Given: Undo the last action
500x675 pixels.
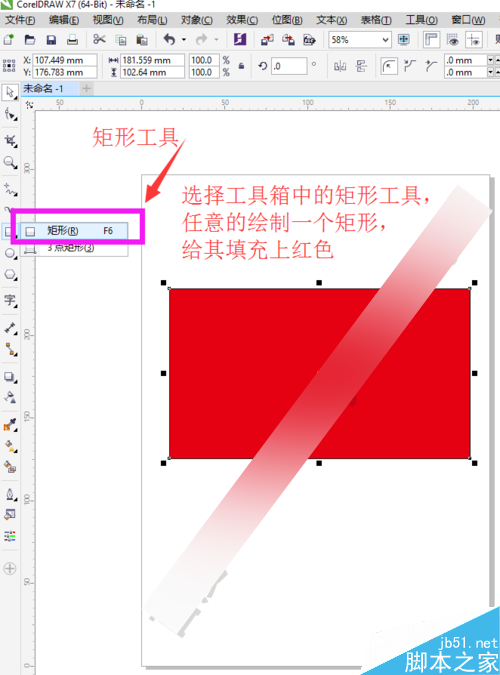Looking at the screenshot, I should point(169,40).
